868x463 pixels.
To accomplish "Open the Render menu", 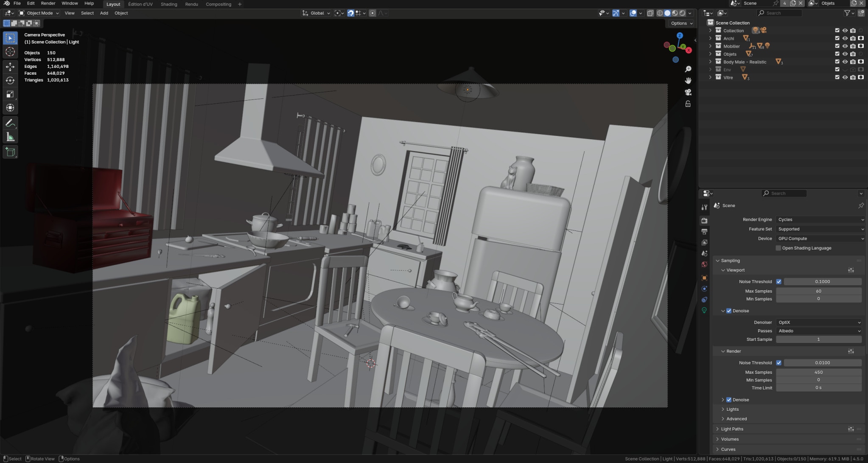I will (48, 3).
